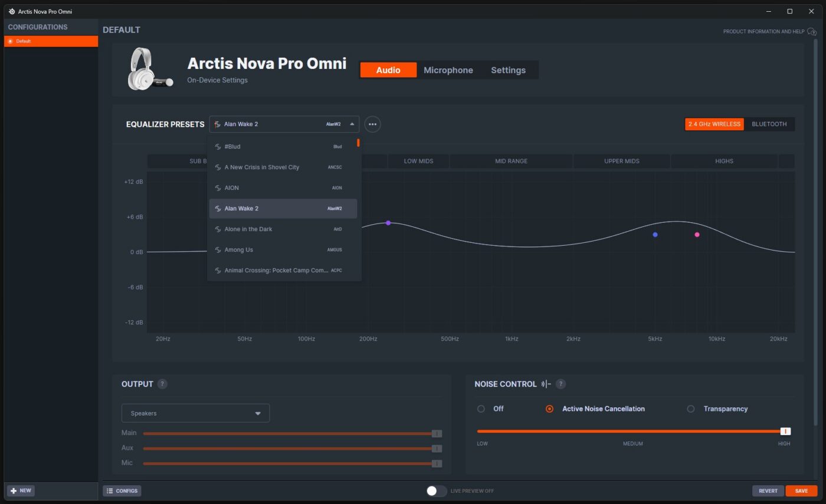Viewport: 826px width, 504px height.
Task: Click the LOW MIDS band header
Action: pos(418,161)
